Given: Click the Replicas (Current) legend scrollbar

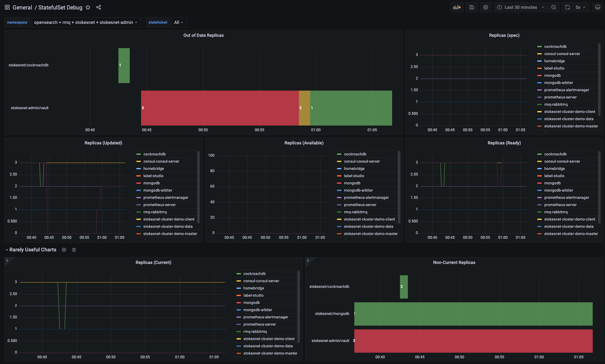Looking at the screenshot, I should pyautogui.click(x=298, y=307).
